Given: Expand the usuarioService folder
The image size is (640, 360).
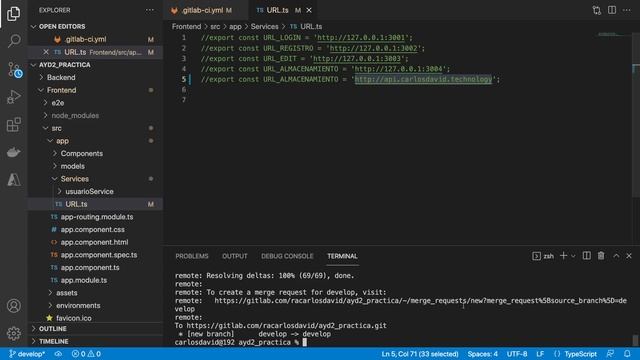Looking at the screenshot, I should (89, 191).
